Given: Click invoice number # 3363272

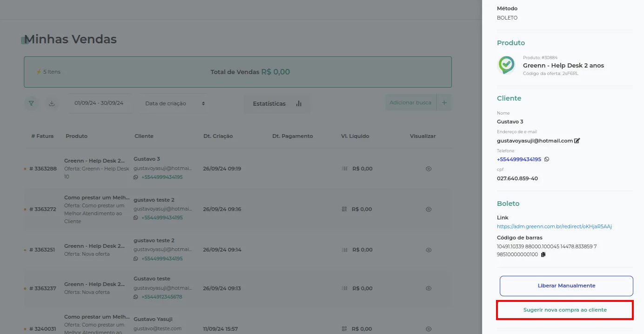Looking at the screenshot, I should coord(43,209).
